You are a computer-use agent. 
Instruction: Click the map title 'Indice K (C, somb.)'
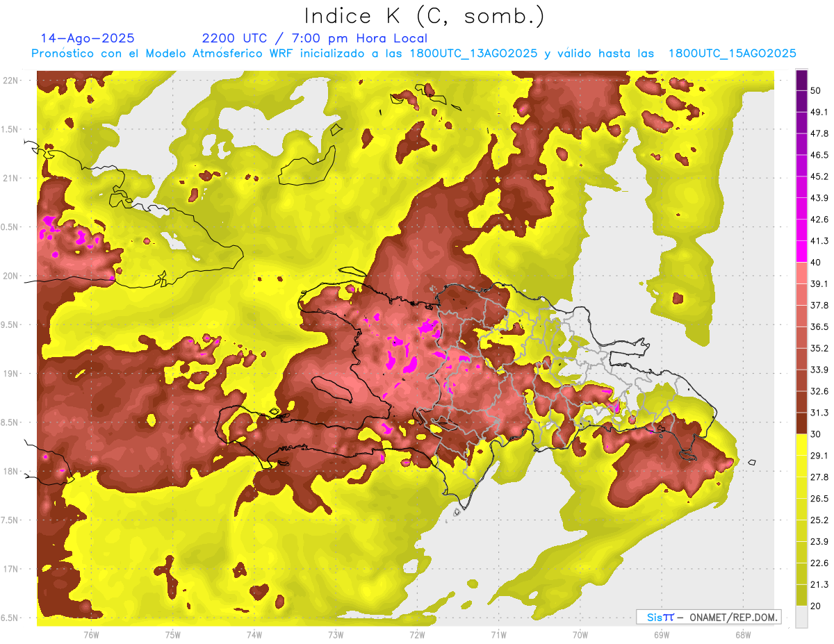pos(424,17)
